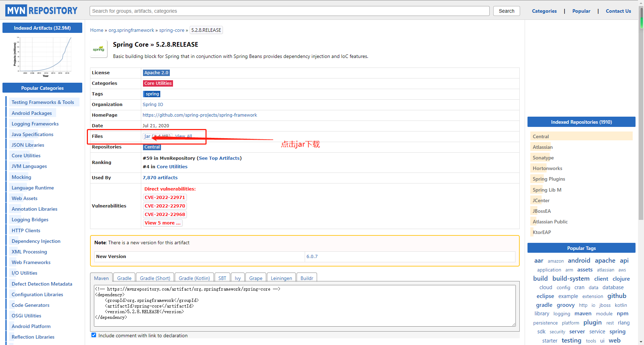Open Dependency Injection category
644x345 pixels.
(x=36, y=241)
